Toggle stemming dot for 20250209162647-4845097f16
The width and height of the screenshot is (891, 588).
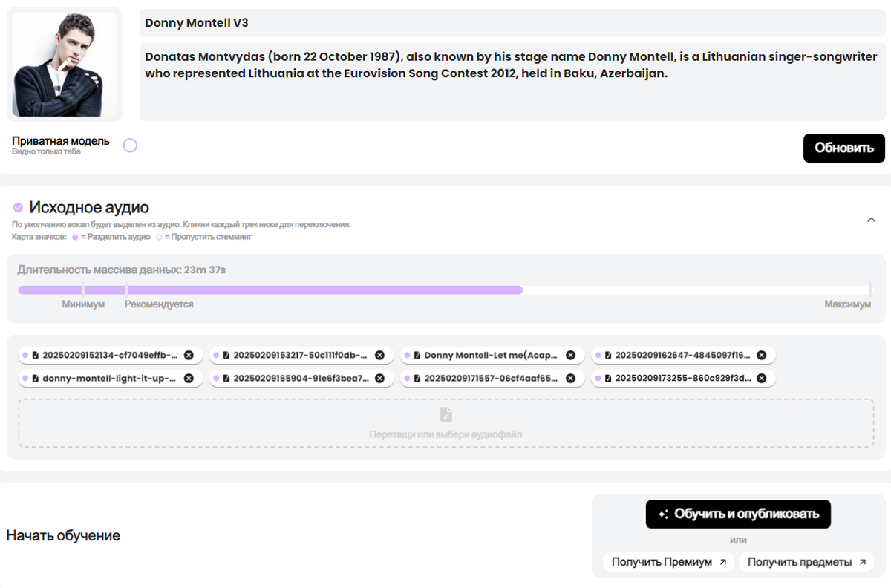[x=598, y=356]
